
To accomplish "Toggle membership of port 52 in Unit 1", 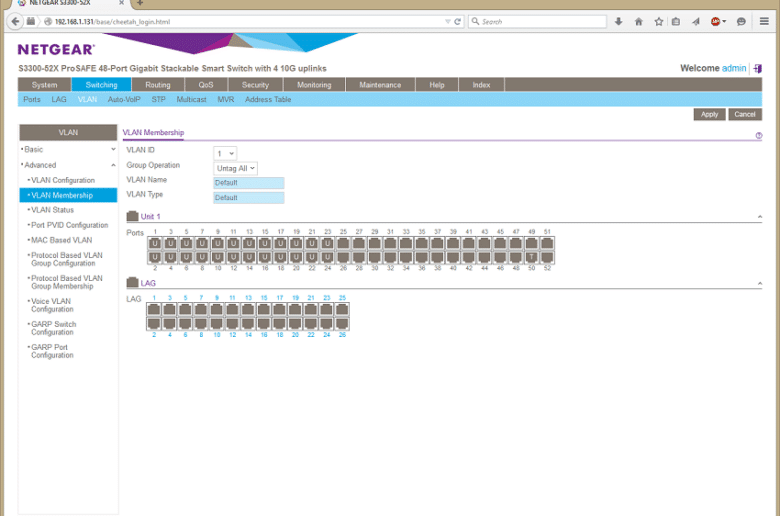I will click(x=547, y=257).
